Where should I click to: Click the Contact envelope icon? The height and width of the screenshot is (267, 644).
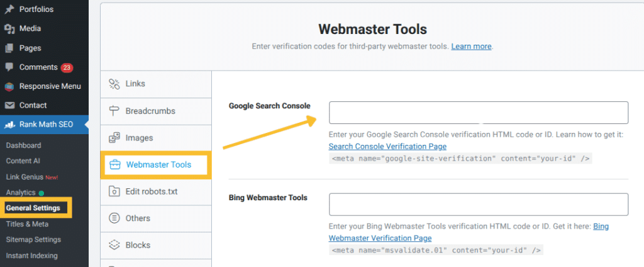(9, 106)
